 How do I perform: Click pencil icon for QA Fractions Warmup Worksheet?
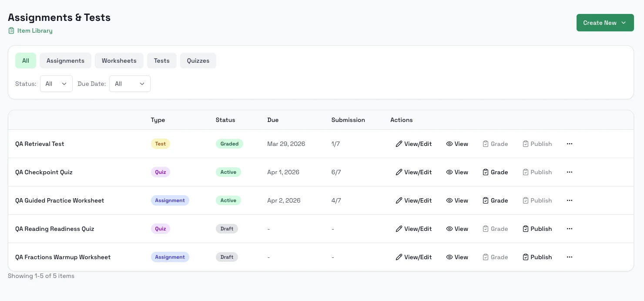point(399,257)
